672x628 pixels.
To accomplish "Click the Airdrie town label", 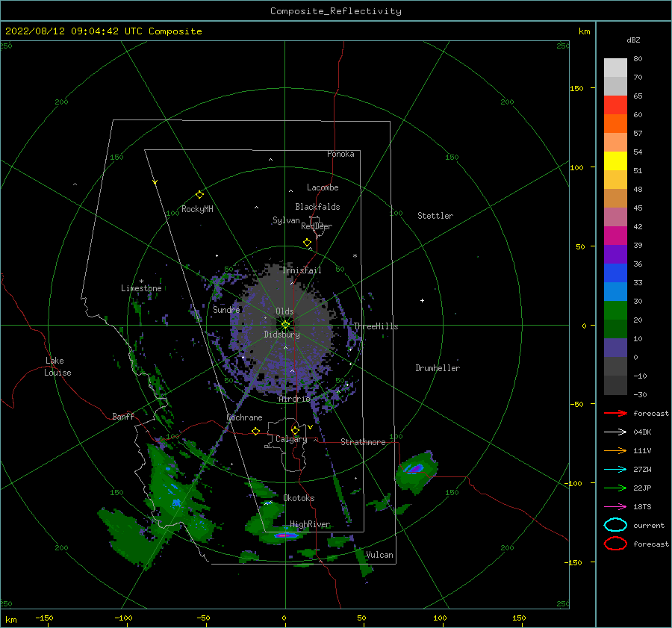I will point(294,399).
